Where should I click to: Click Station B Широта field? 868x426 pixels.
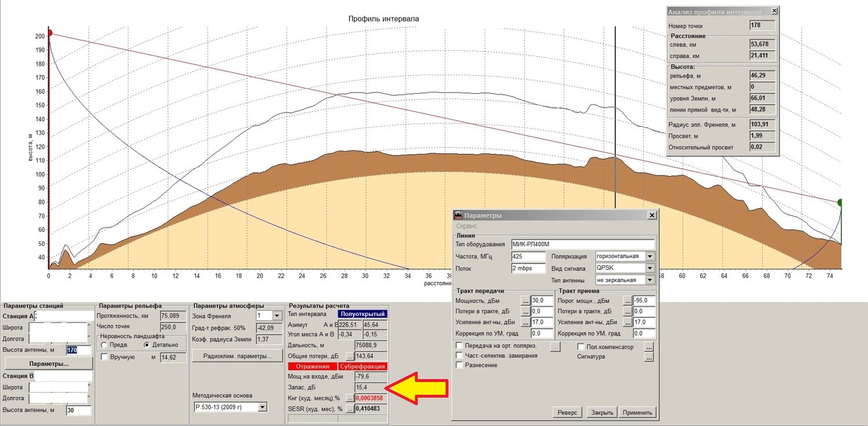(58, 387)
